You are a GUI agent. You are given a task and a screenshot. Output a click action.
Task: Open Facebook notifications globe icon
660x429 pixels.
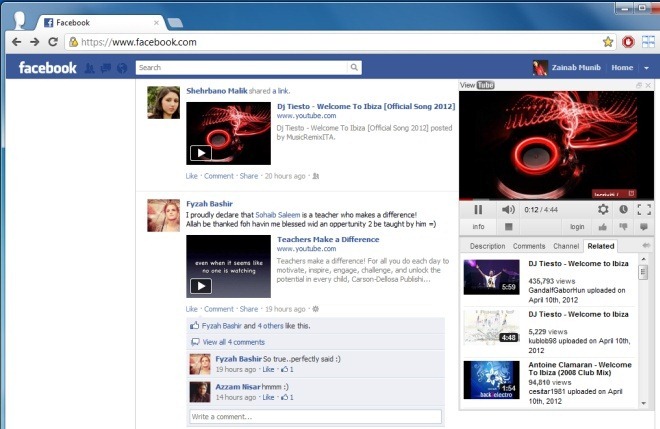coord(122,68)
